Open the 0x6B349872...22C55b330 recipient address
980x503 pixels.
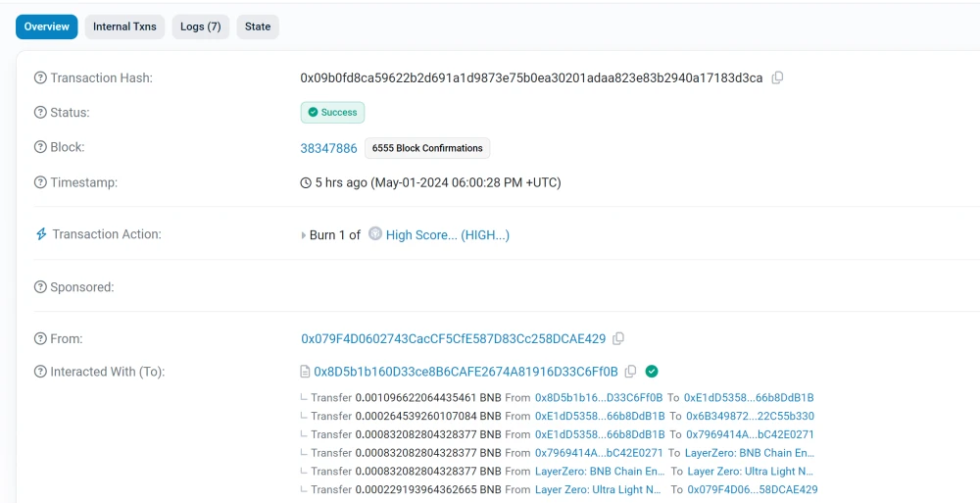pyautogui.click(x=750, y=417)
